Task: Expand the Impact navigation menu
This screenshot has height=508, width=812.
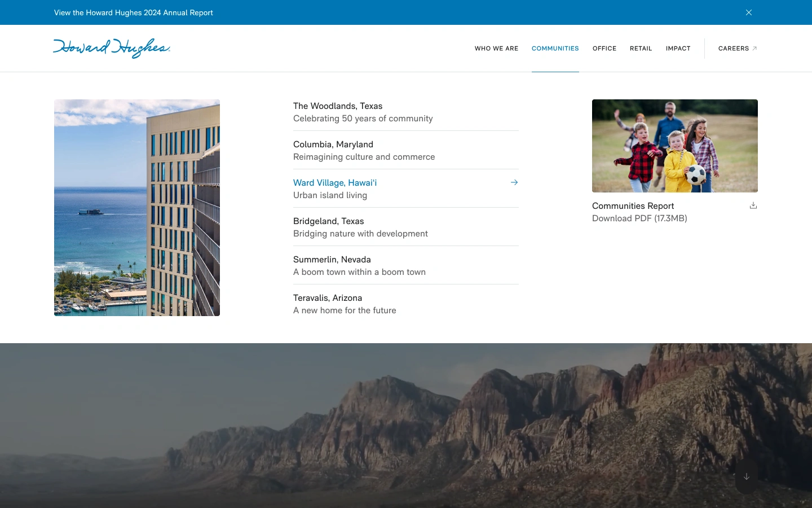Action: pyautogui.click(x=678, y=49)
